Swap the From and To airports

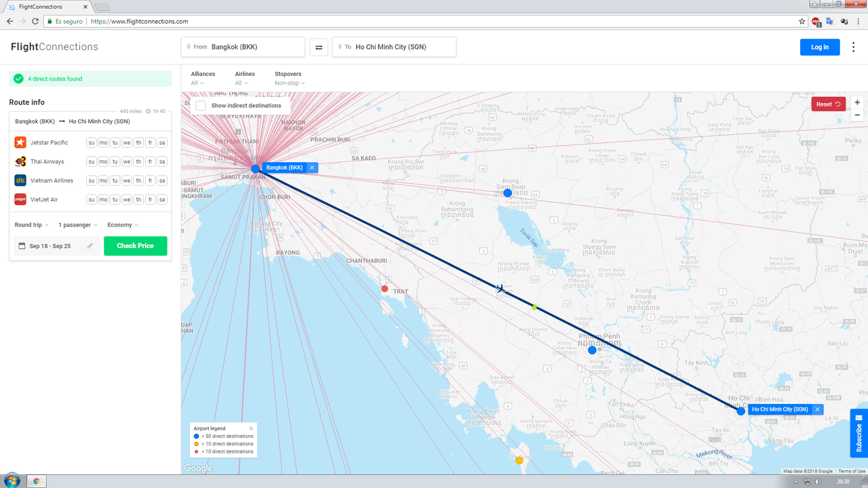(319, 47)
